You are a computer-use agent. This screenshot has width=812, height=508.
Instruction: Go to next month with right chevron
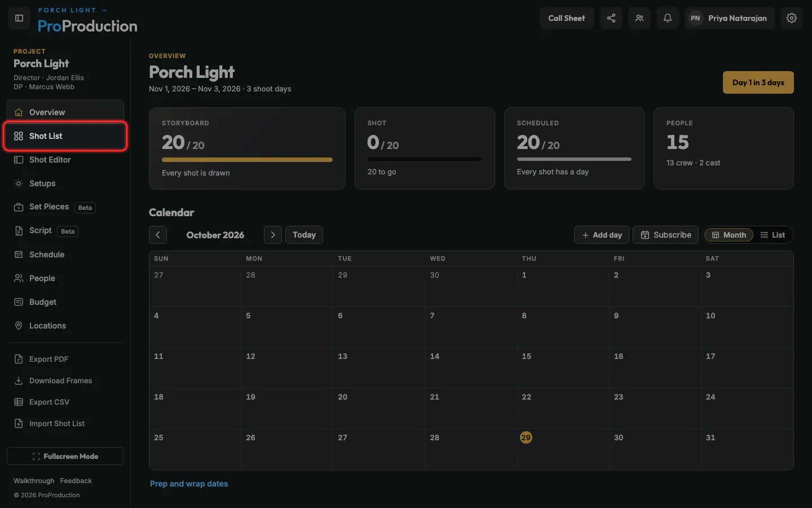coord(273,235)
